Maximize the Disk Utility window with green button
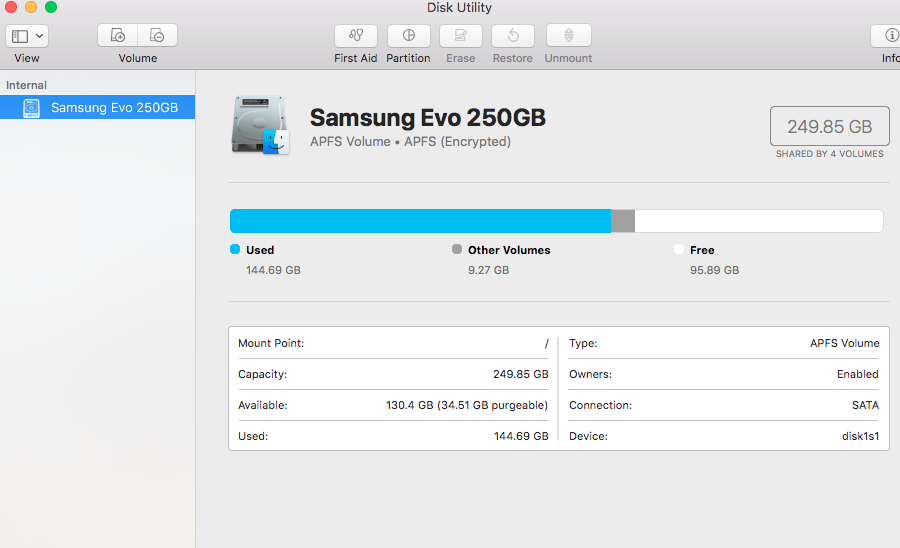 coord(51,7)
